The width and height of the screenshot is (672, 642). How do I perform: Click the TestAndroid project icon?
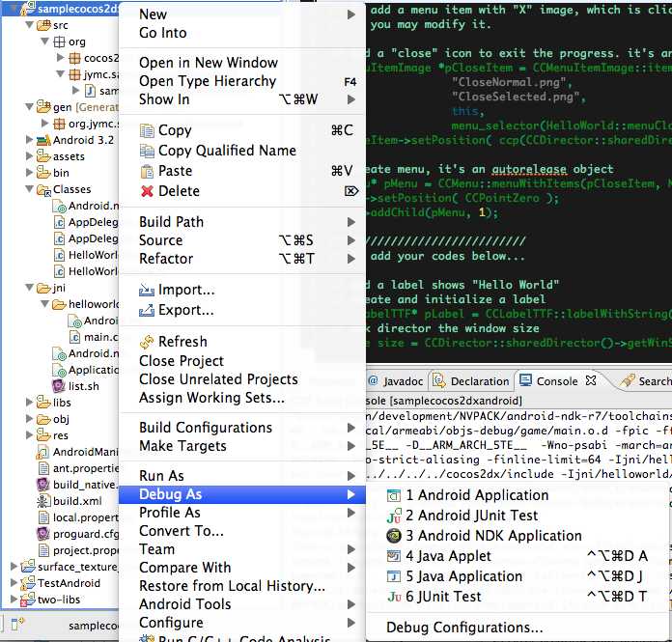[x=28, y=583]
